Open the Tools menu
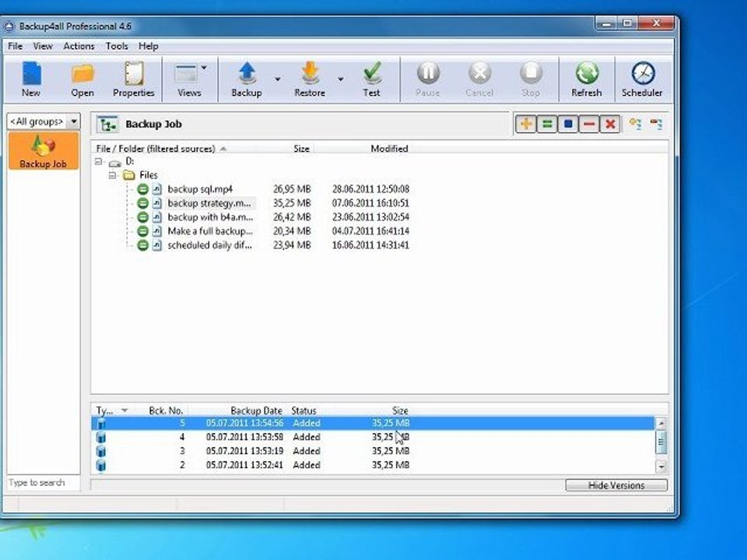Screen dimensions: 747x560 (117, 46)
